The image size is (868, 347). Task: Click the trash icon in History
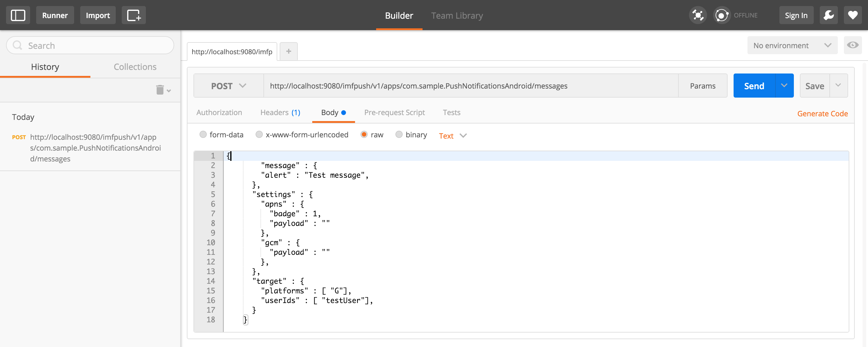coord(160,90)
